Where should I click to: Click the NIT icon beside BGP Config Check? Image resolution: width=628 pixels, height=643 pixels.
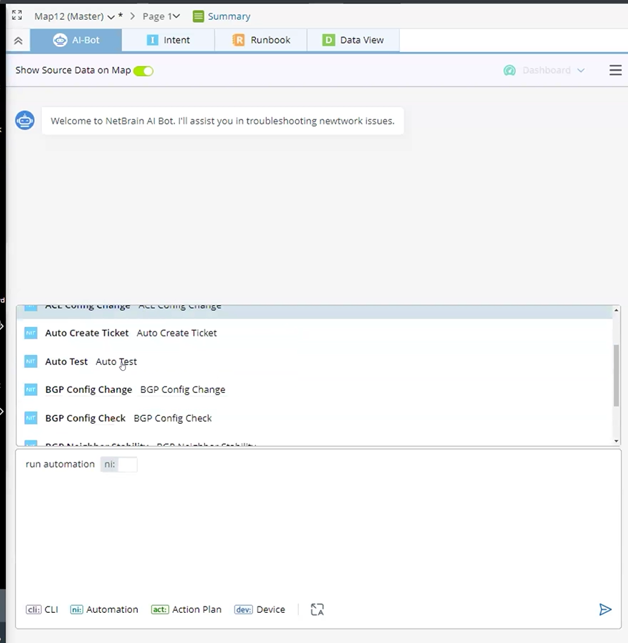pos(31,418)
